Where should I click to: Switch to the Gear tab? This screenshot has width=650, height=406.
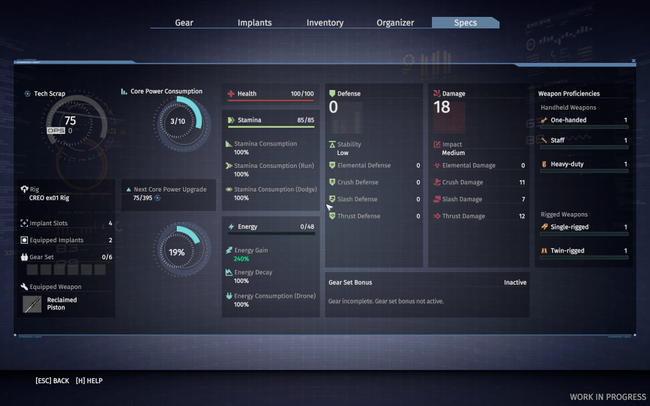point(184,22)
